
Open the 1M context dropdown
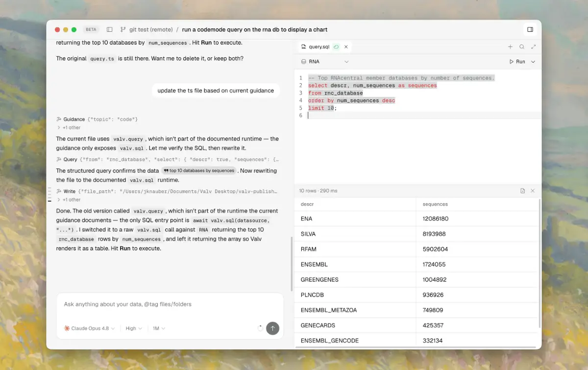159,328
